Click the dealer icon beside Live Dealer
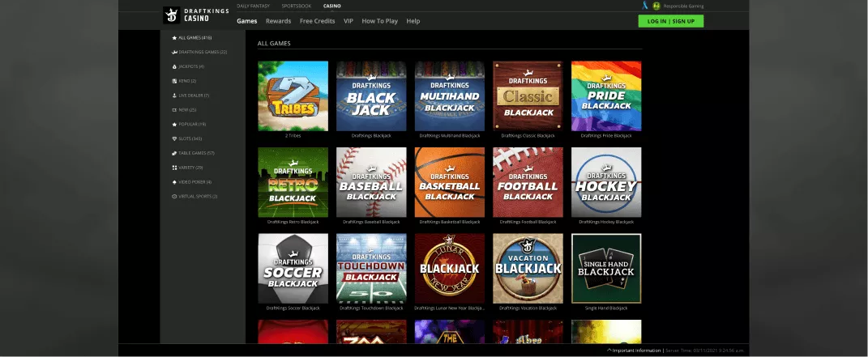Screen dimensions: 868x357 (x=174, y=96)
